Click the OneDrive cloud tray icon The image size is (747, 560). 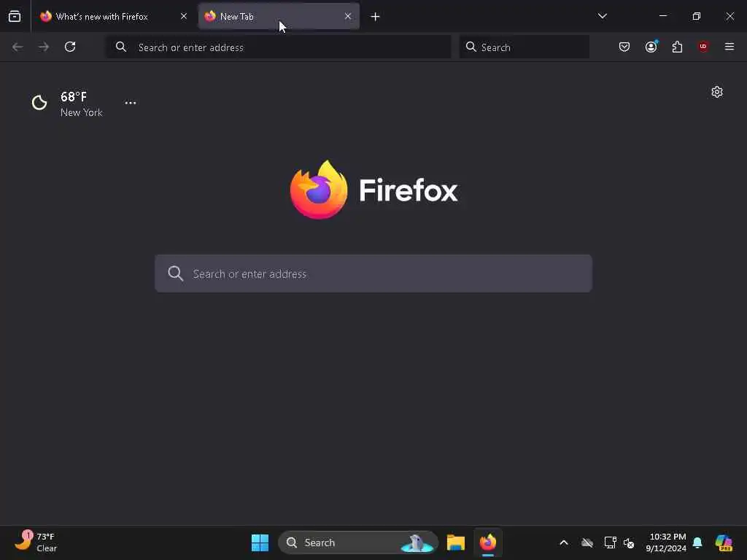(x=587, y=542)
